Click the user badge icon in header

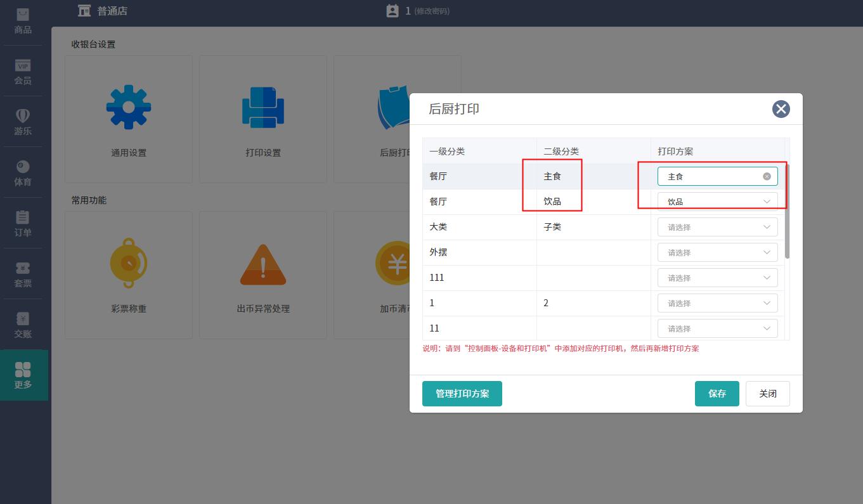(393, 11)
